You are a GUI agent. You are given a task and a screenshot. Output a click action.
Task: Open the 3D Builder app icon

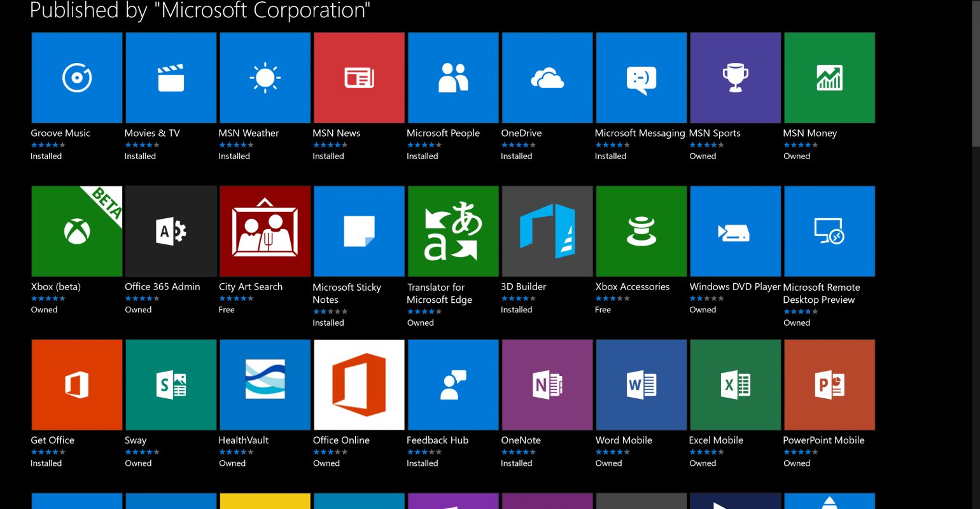pyautogui.click(x=547, y=231)
